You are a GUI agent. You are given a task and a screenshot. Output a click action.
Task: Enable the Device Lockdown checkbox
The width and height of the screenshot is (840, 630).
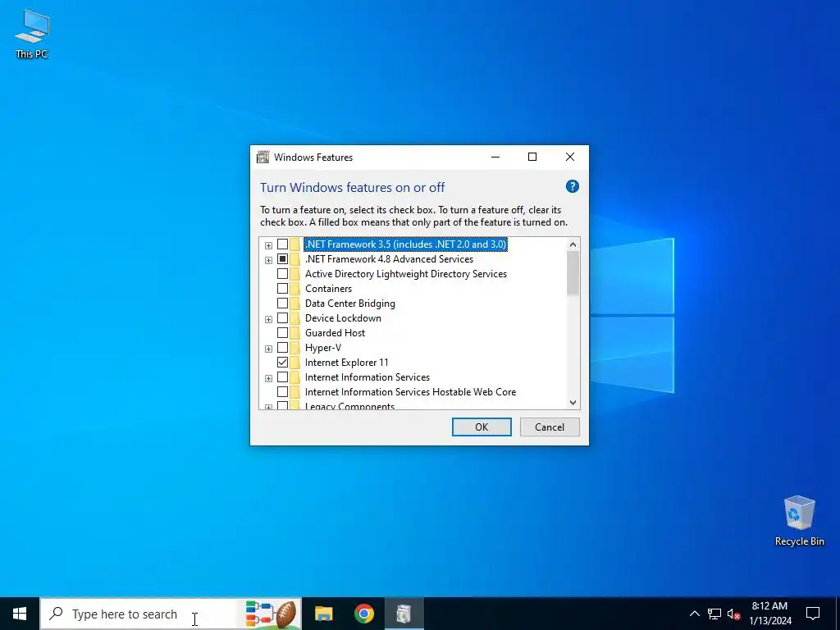[x=282, y=318]
